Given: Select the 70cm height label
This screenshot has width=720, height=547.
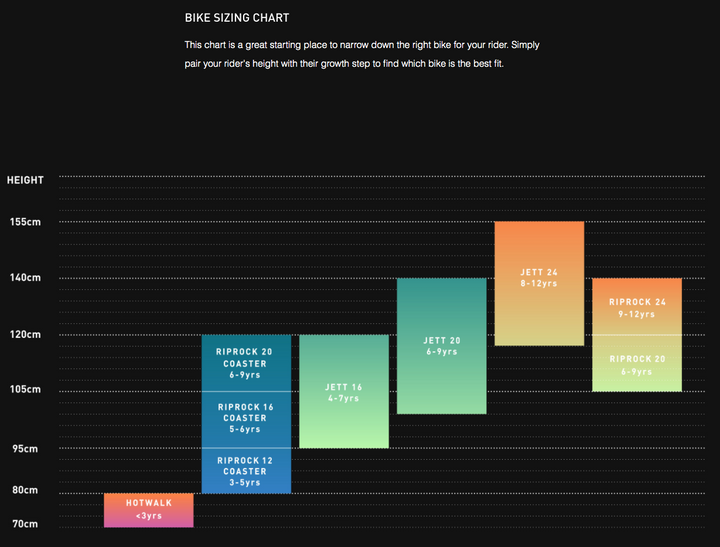Looking at the screenshot, I should pos(25,524).
